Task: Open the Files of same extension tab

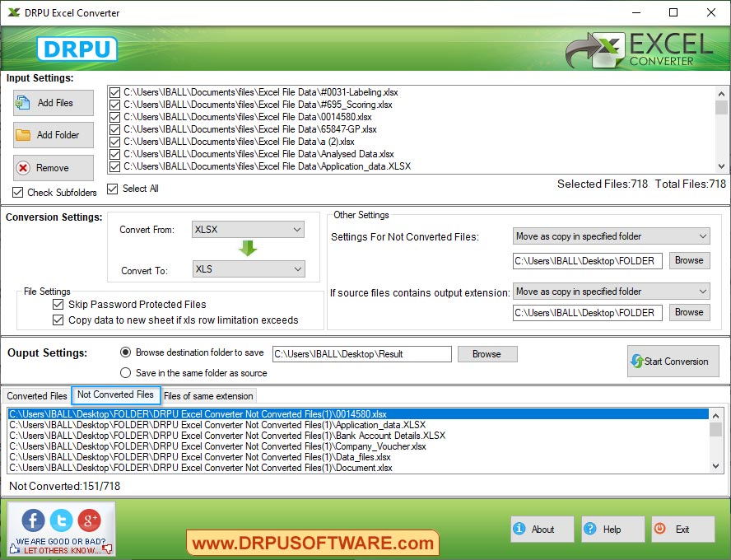Action: [x=208, y=396]
